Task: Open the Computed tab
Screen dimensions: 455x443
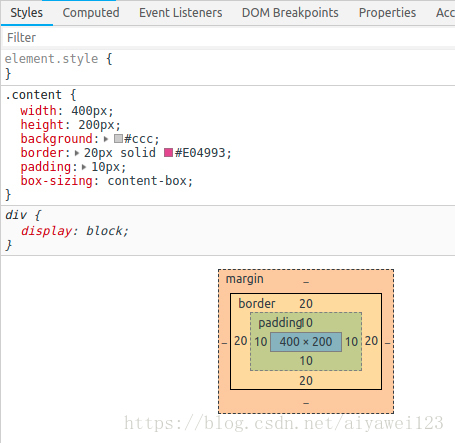Action: click(91, 13)
